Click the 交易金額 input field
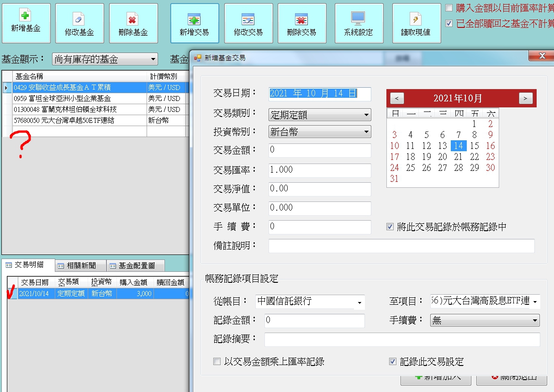Image resolution: width=554 pixels, height=392 pixels. click(x=320, y=150)
